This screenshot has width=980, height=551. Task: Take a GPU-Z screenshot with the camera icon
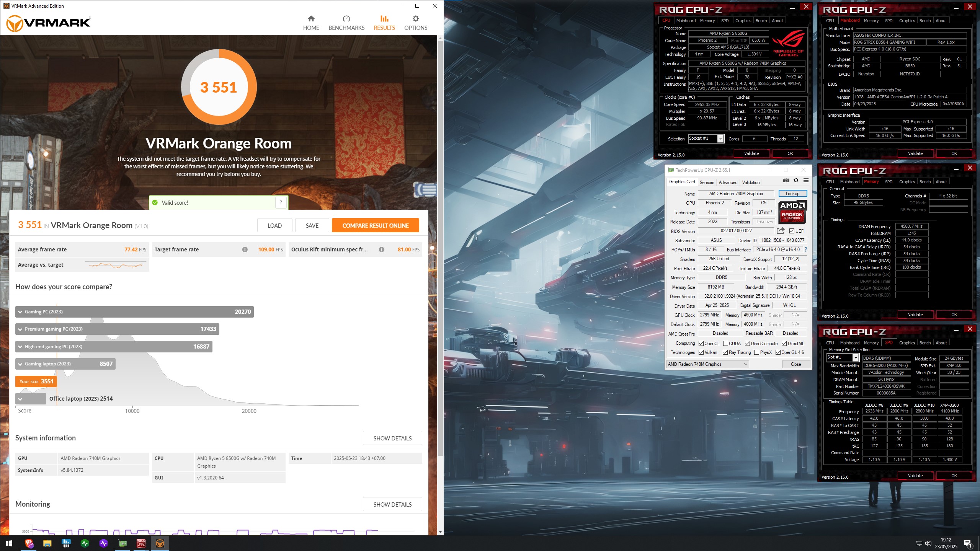coord(786,181)
